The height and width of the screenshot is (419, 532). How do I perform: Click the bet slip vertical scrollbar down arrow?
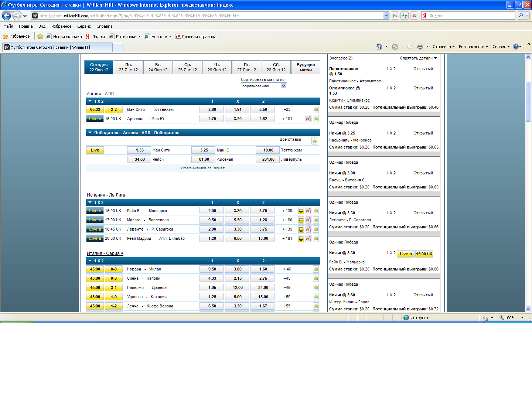[x=528, y=309]
